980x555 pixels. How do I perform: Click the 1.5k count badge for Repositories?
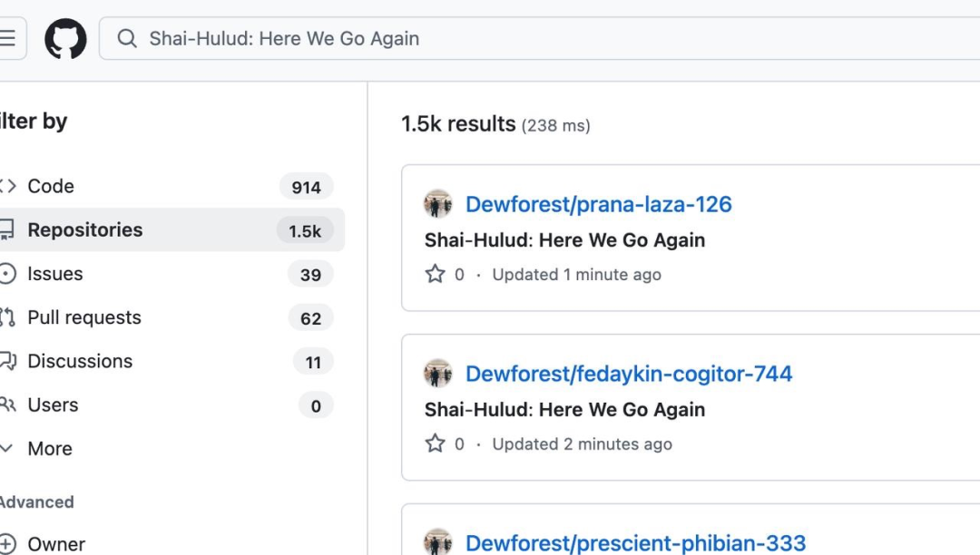click(305, 230)
